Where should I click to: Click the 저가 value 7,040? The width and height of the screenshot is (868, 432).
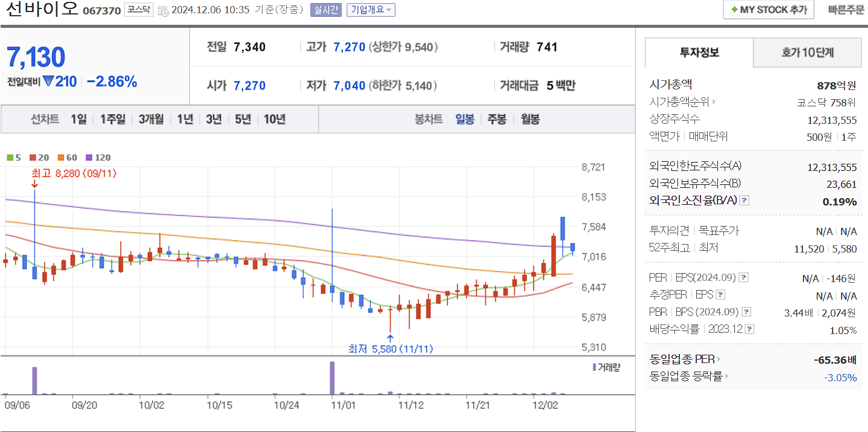[350, 86]
